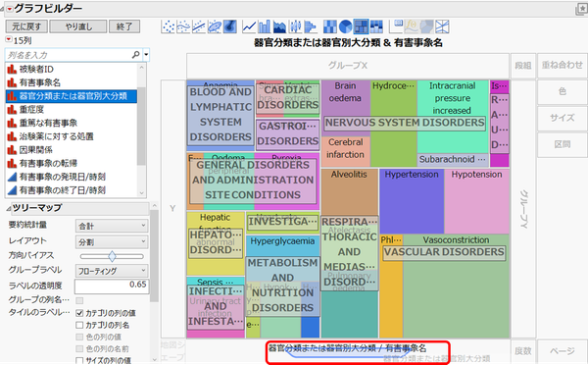This screenshot has width=588, height=365.
Task: Click the column list vertical scrollbar
Action: 141,130
